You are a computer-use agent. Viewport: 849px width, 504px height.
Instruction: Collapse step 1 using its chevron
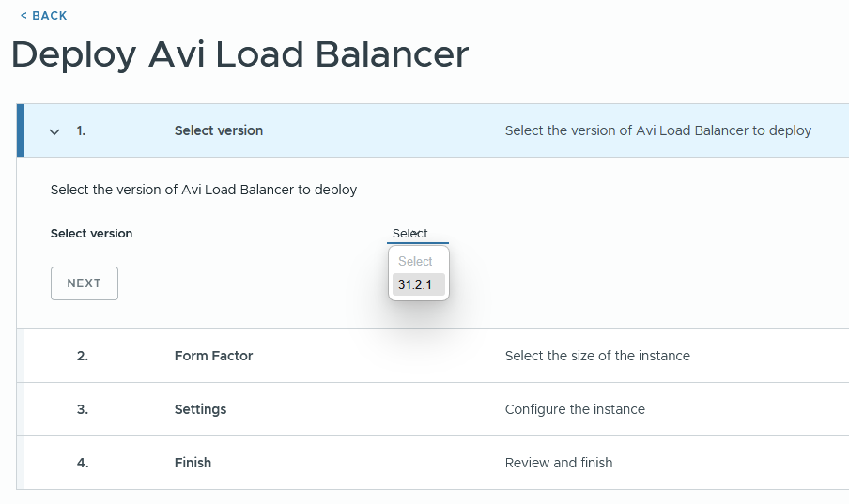point(54,131)
